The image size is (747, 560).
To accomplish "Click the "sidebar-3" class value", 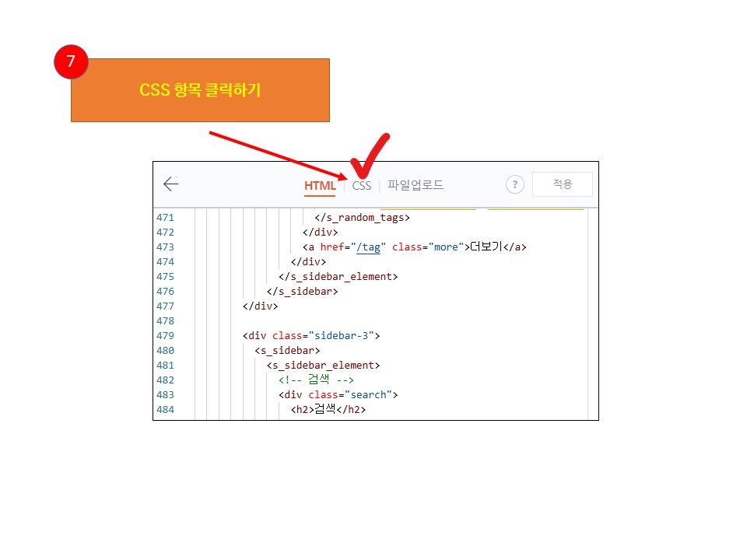I will pos(341,336).
